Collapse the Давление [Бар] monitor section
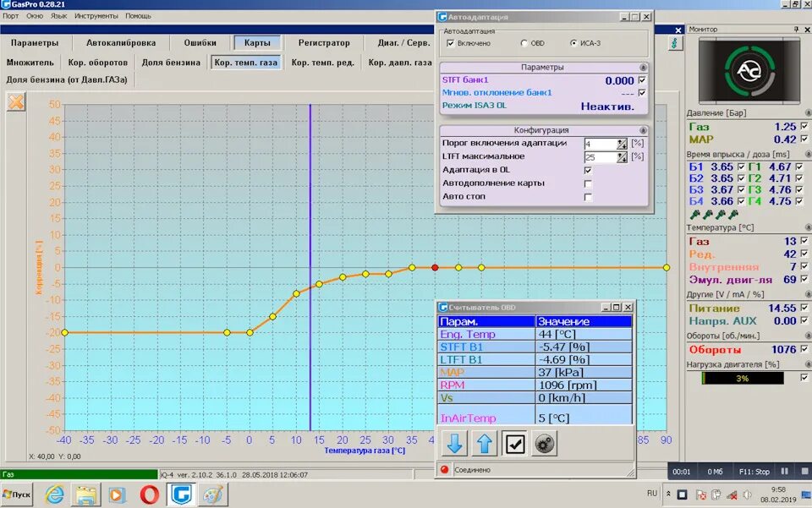Screen dimensions: 812x508 coord(808,112)
